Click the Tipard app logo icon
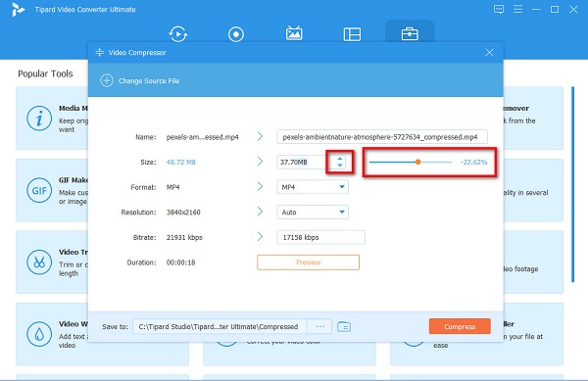 click(x=18, y=10)
